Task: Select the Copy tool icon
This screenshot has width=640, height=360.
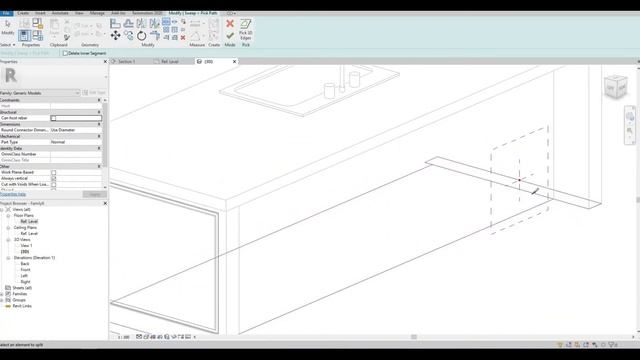Action: coord(129,36)
